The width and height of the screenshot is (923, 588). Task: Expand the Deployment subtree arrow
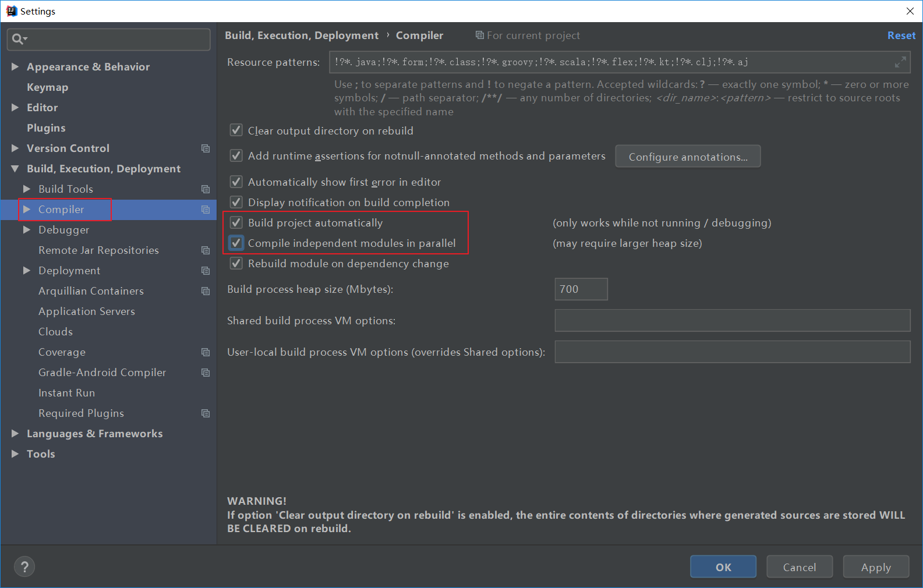click(x=27, y=271)
